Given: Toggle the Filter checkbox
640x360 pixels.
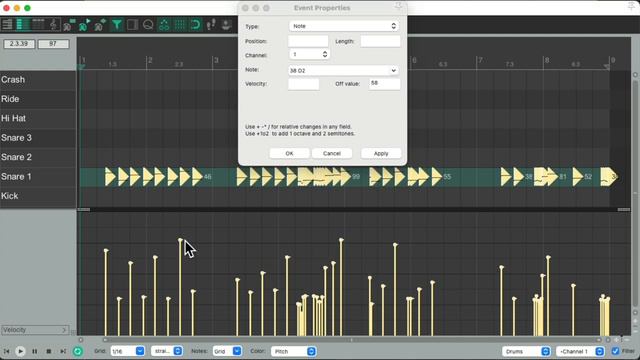Looking at the screenshot, I should (615, 351).
